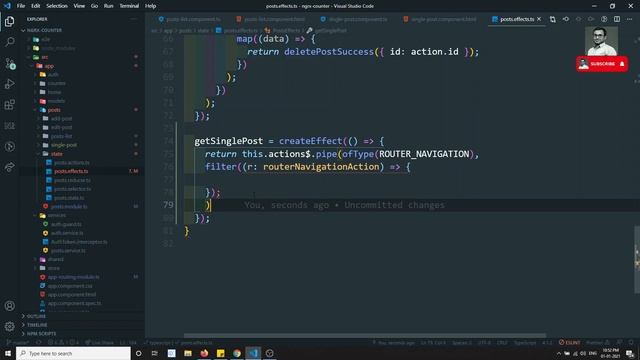Expand the counter folder

(x=56, y=83)
